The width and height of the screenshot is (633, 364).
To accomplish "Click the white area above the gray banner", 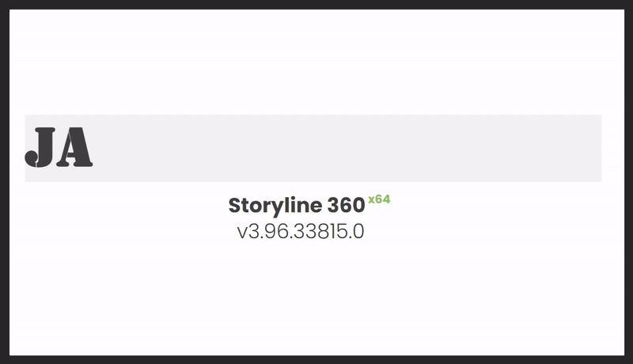I will click(x=316, y=63).
